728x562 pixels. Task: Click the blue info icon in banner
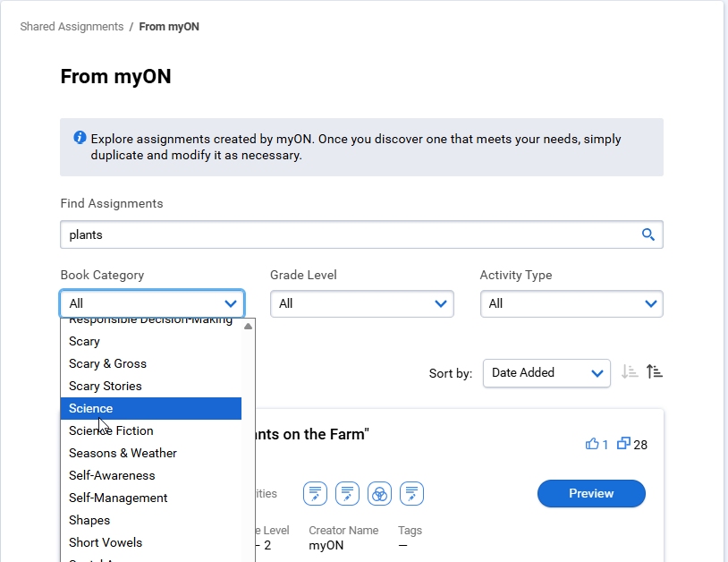[x=80, y=138]
